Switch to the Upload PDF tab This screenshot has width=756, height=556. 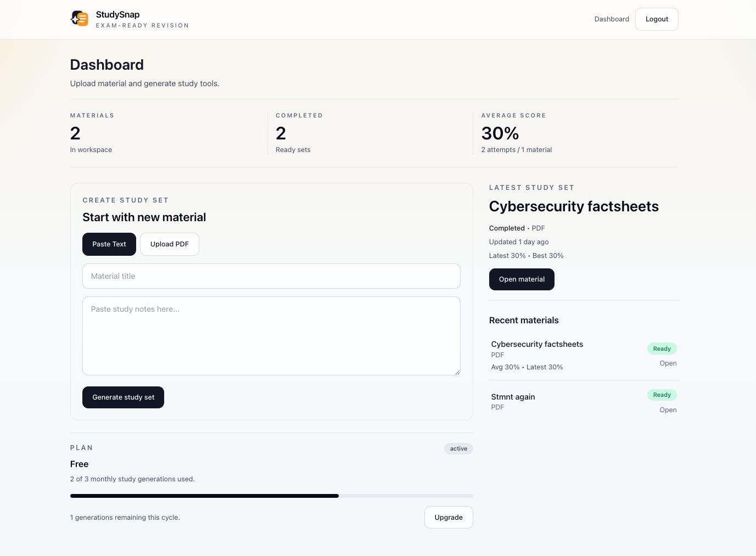point(169,244)
